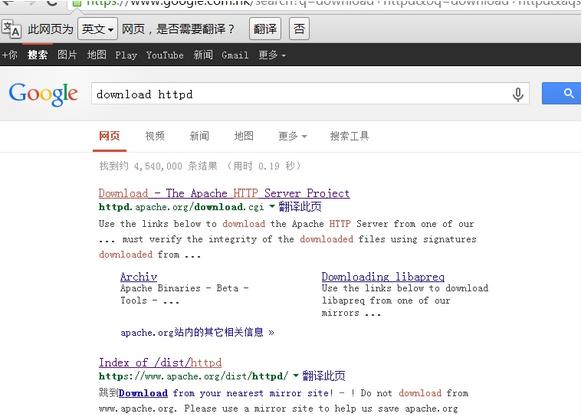
Task: Expand the 更多 menu in black bar
Action: (x=272, y=55)
